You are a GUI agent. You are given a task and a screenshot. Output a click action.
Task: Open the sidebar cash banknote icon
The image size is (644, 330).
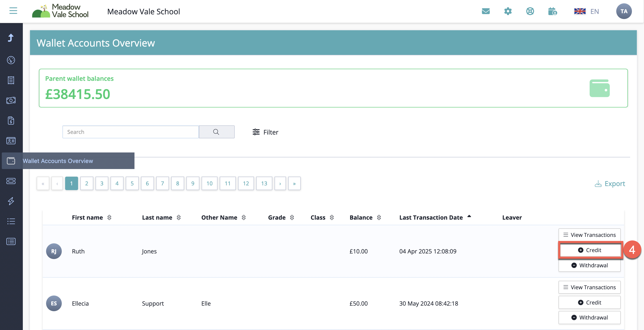(x=11, y=100)
